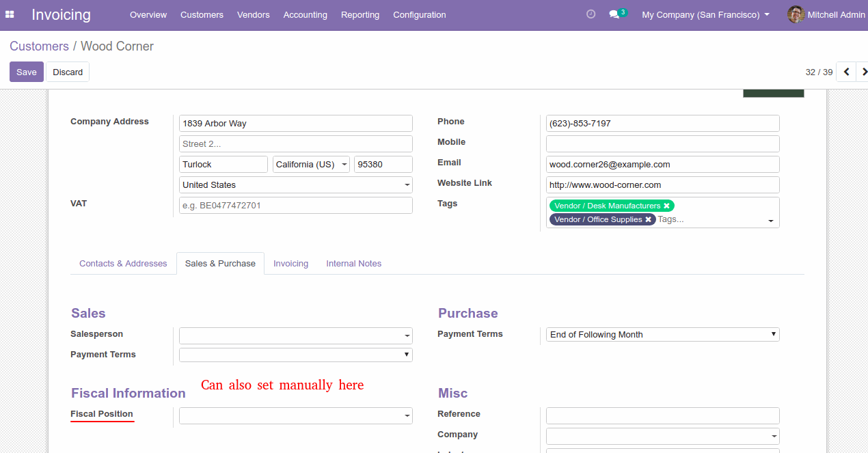868x453 pixels.
Task: Open the apps grid menu icon
Action: click(10, 14)
